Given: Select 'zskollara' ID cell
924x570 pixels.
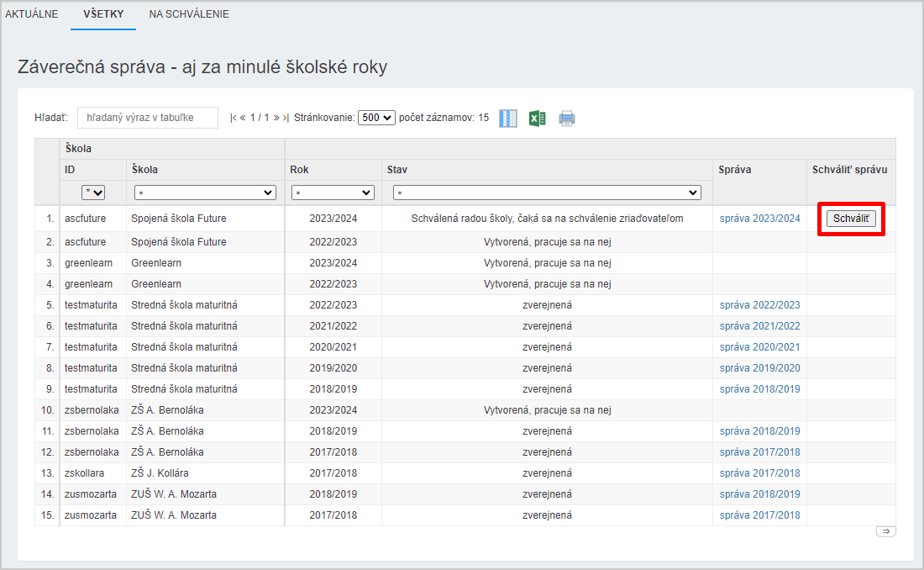Looking at the screenshot, I should (x=84, y=473).
